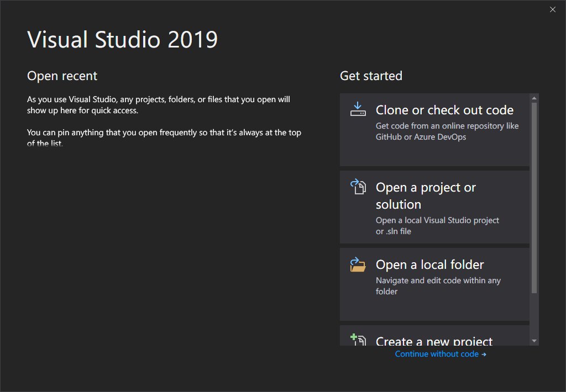The width and height of the screenshot is (566, 392).
Task: Click 'Navigate and edit code within any folder' text
Action: [438, 286]
